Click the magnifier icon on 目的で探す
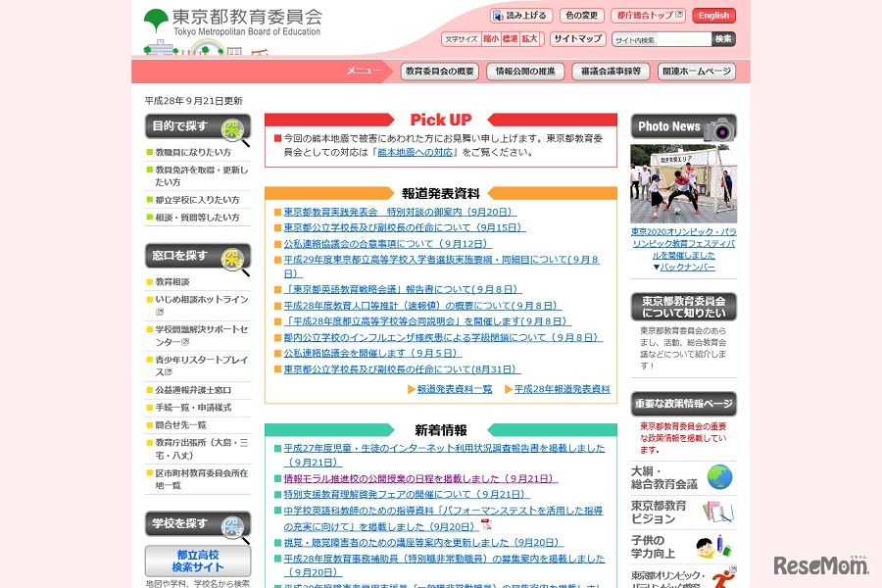 coord(232,127)
